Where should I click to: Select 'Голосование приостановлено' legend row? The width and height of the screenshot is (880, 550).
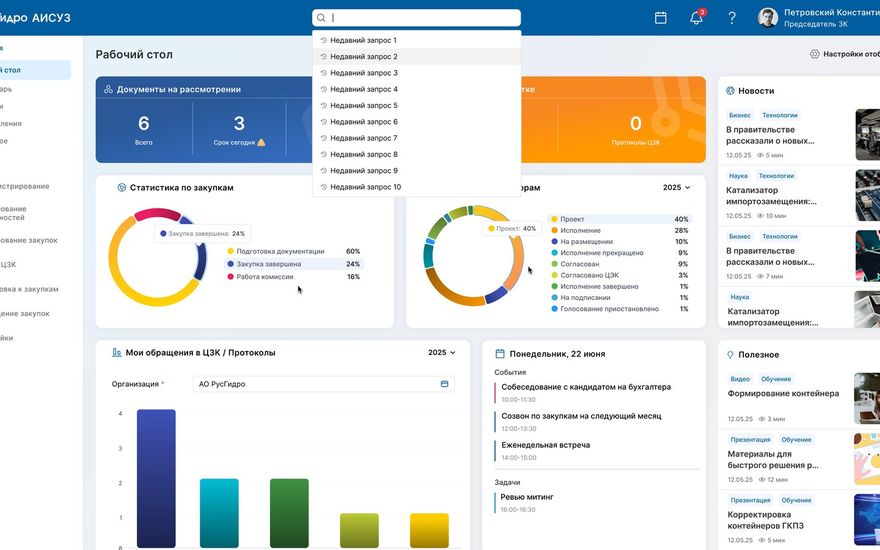click(x=620, y=309)
